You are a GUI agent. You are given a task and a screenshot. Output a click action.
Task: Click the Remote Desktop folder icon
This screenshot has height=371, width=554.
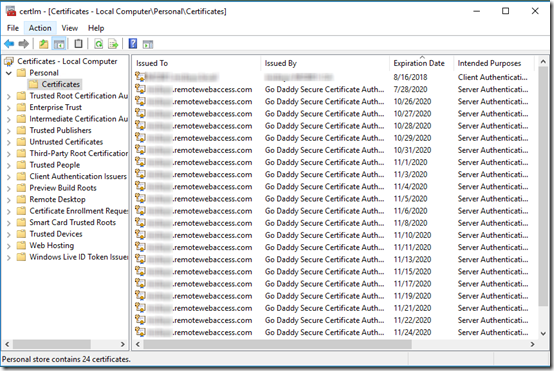pyautogui.click(x=22, y=199)
